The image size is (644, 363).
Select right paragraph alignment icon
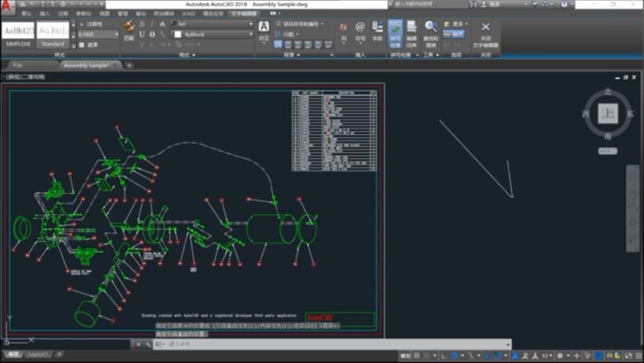(x=308, y=44)
